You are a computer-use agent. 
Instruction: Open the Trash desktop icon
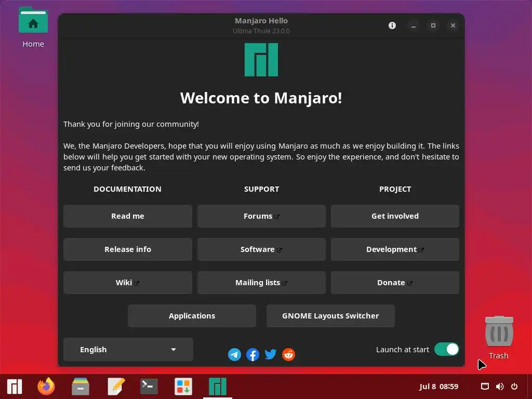click(499, 338)
